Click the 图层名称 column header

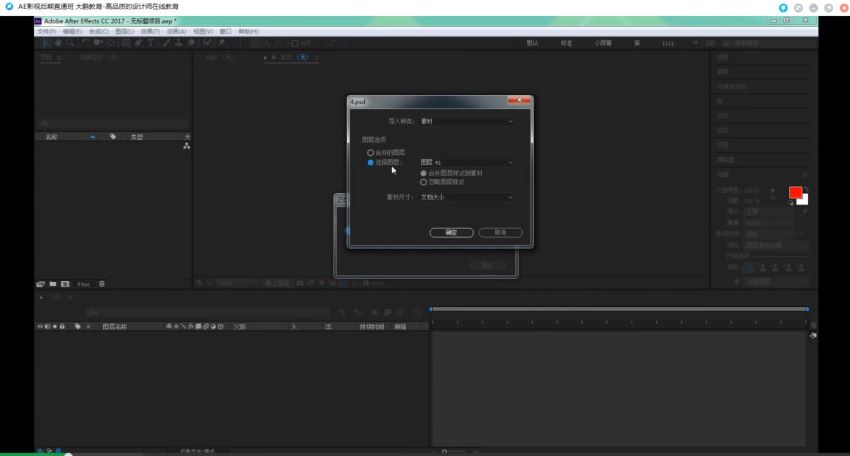coord(114,326)
